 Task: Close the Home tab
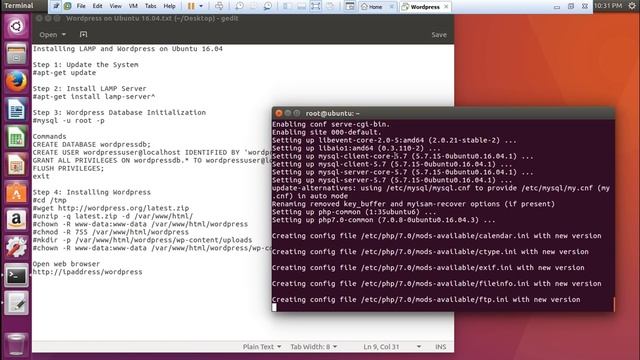pyautogui.click(x=391, y=7)
